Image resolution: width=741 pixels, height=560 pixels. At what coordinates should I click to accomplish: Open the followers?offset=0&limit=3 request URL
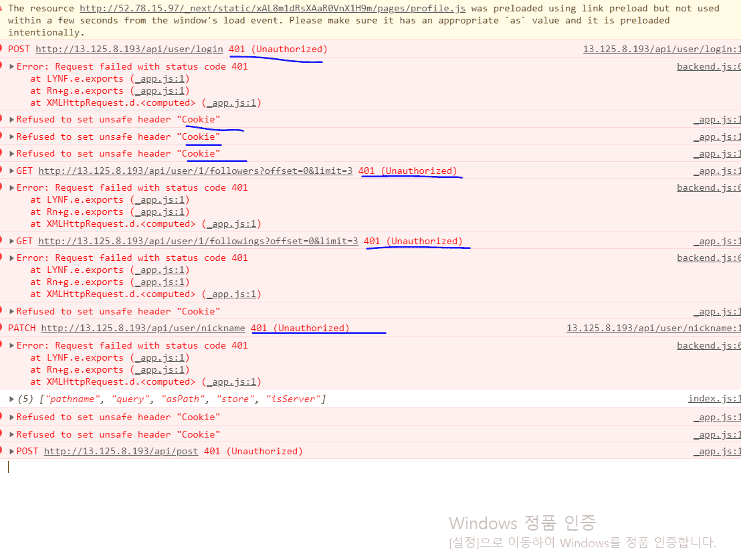(x=195, y=171)
